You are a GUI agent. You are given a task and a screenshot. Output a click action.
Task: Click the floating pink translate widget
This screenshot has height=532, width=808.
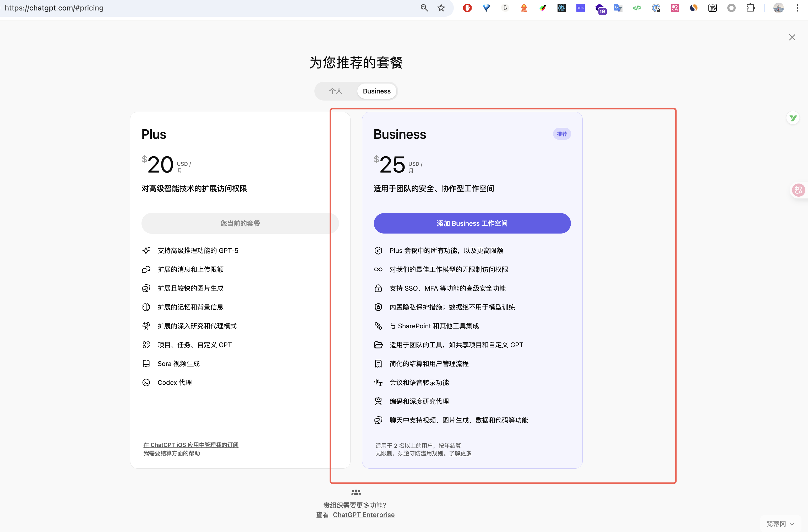tap(798, 190)
